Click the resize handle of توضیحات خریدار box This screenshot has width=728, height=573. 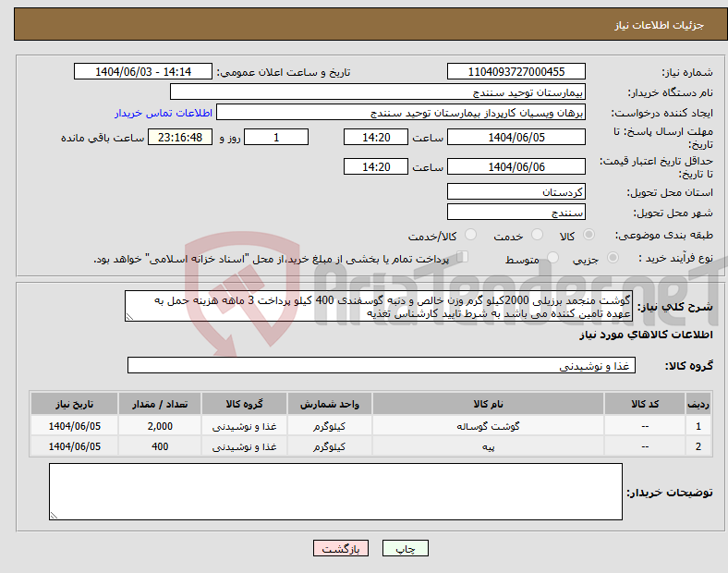point(54,515)
